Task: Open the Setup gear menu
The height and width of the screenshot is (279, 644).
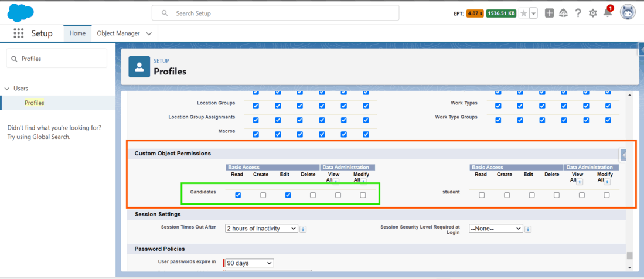Action: (x=593, y=13)
